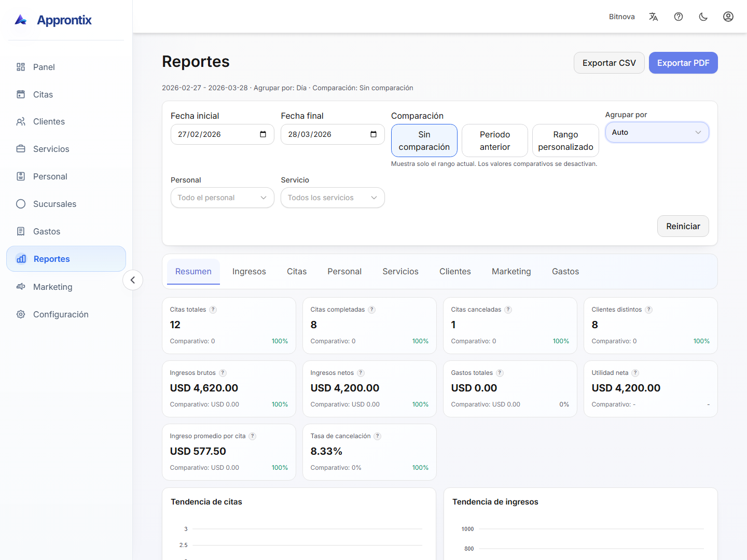
Task: Switch to the Ingresos tab
Action: [x=249, y=272]
